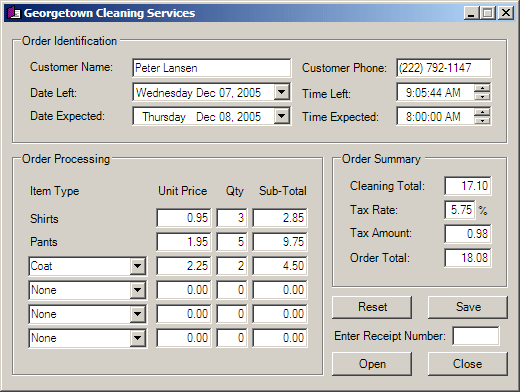Click the Close button
The image size is (520, 392).
click(x=468, y=364)
